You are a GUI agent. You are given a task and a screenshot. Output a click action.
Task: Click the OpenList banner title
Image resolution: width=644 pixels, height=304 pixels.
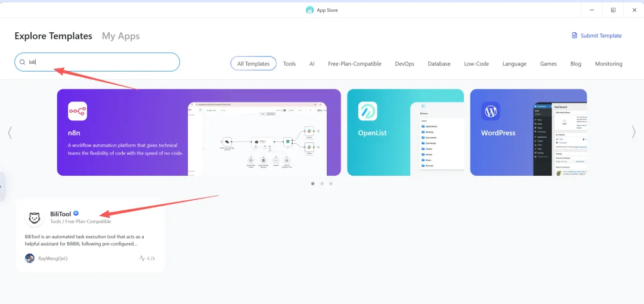(x=373, y=133)
